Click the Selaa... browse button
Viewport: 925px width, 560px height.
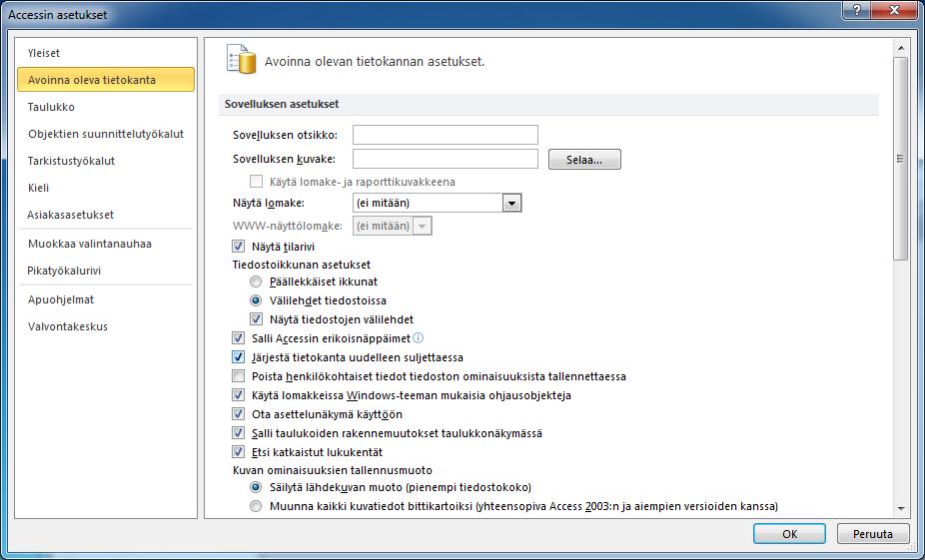click(584, 159)
